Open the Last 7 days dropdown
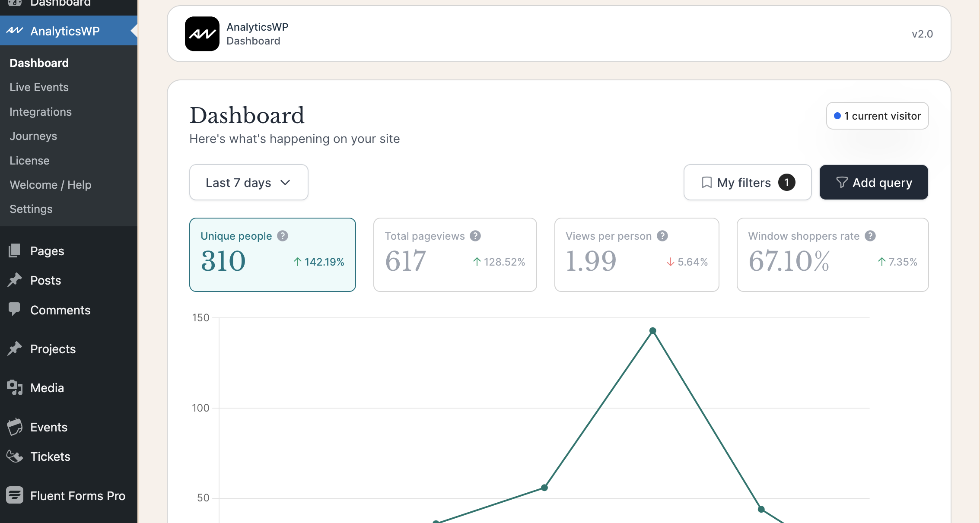980x523 pixels. (248, 182)
